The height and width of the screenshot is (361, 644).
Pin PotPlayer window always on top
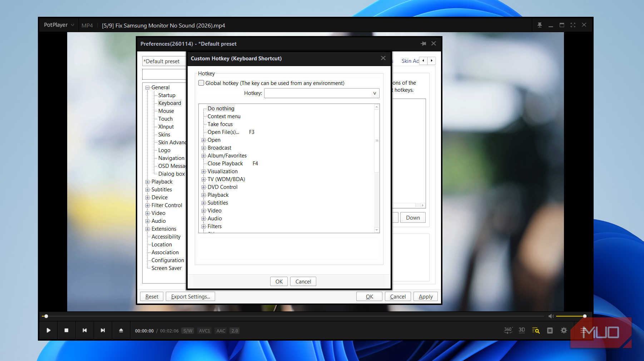[540, 25]
